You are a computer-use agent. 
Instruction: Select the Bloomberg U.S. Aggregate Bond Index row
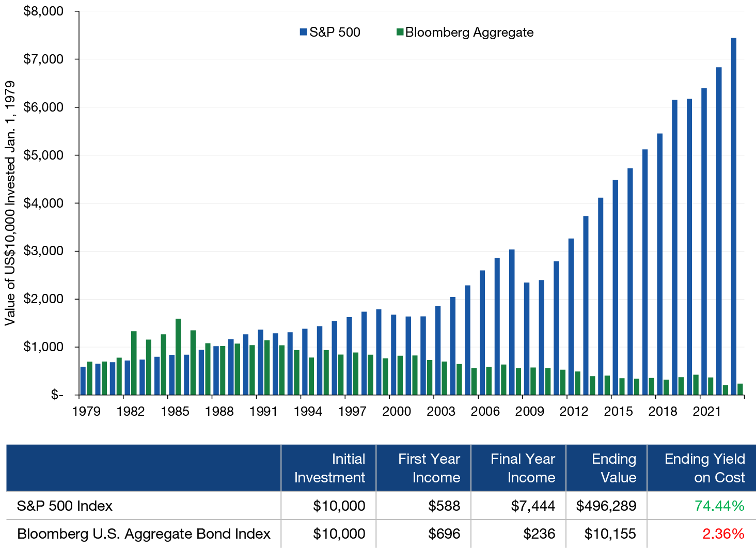click(x=144, y=534)
